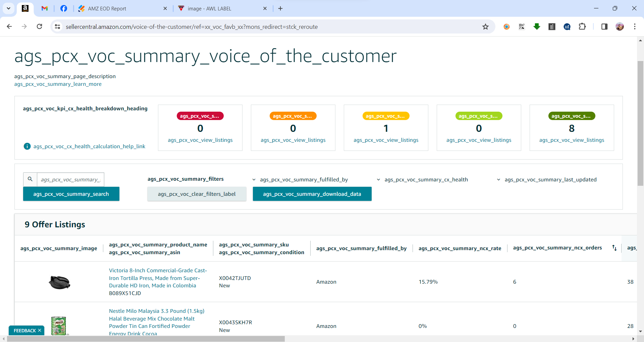
Task: Open the Gmail pinned tab
Action: coord(45,8)
